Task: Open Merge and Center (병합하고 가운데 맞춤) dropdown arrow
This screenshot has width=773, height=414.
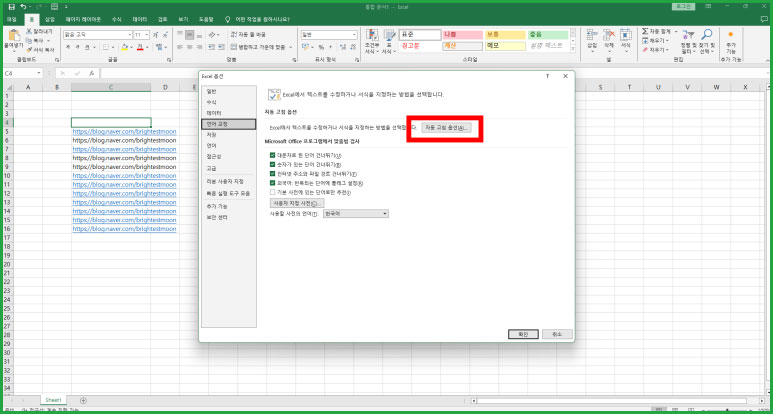Action: 291,47
